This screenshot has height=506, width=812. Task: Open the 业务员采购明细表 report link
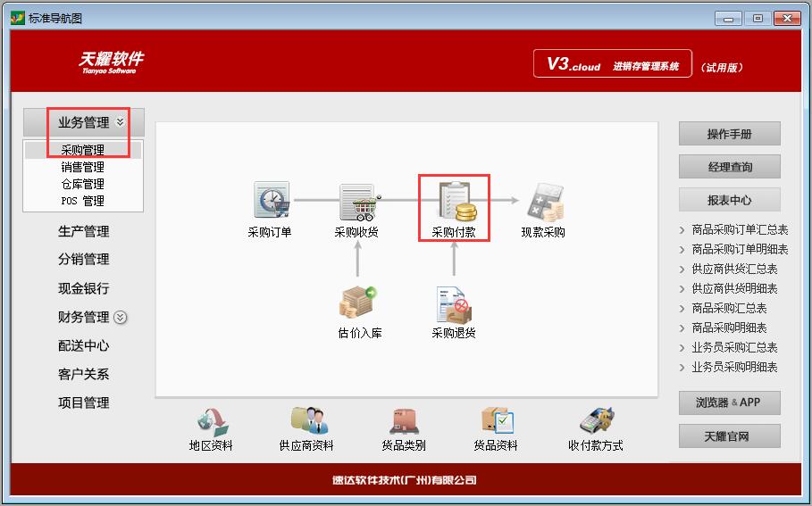(734, 368)
